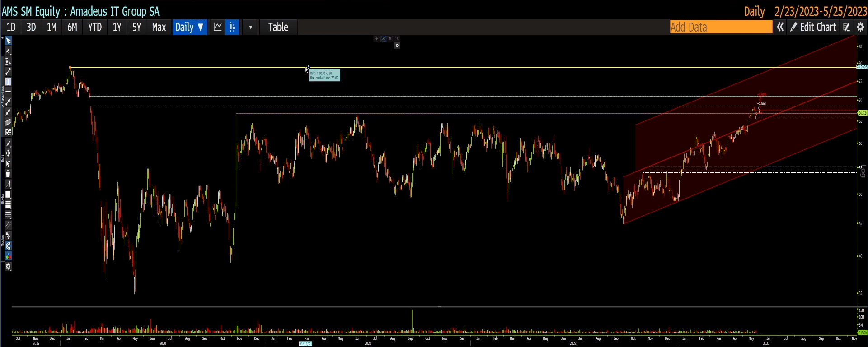Select the YTD time range tab
The height and width of the screenshot is (347, 868).
click(x=94, y=27)
